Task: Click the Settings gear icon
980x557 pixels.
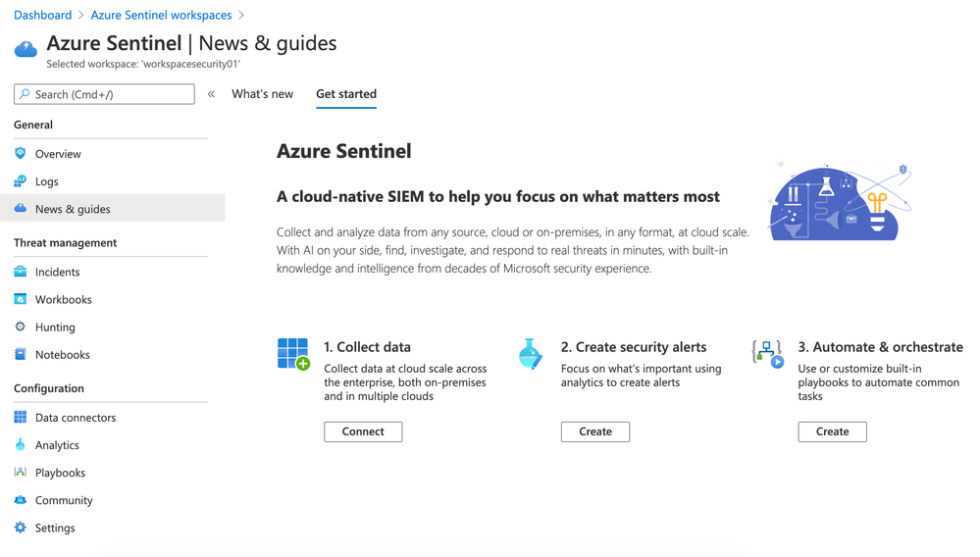Action: pos(20,527)
